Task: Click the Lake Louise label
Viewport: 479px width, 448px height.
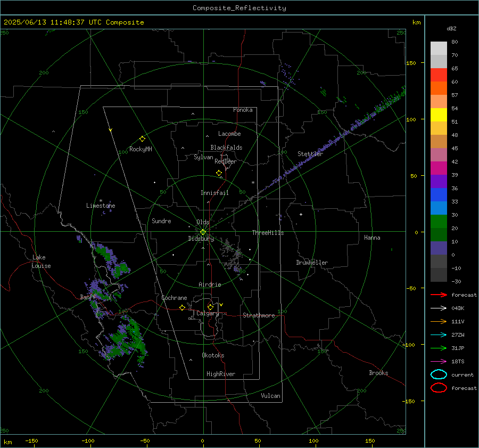Action: tap(41, 262)
